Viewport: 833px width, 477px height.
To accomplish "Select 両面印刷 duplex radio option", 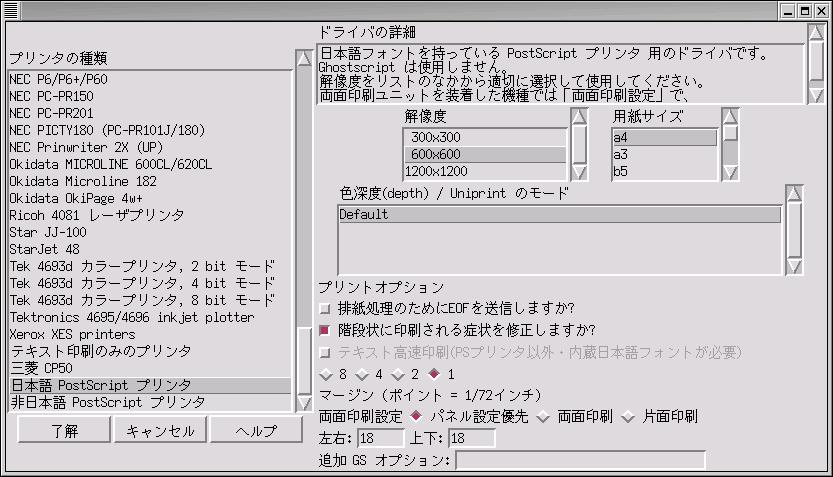I will 543,416.
